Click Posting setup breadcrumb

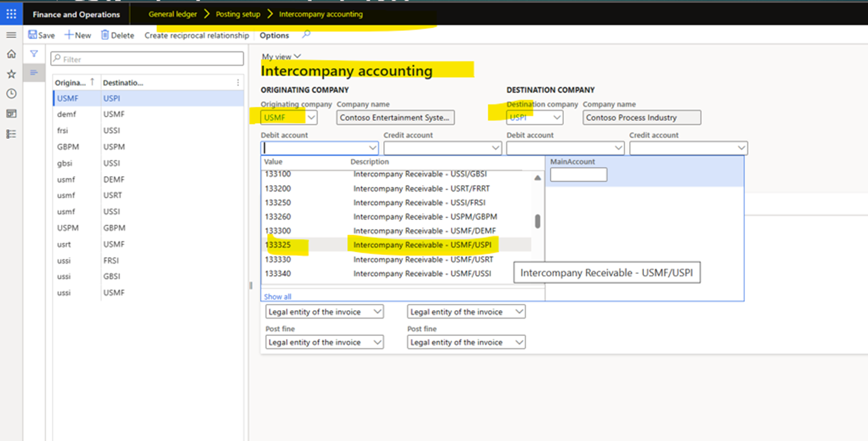click(x=238, y=14)
